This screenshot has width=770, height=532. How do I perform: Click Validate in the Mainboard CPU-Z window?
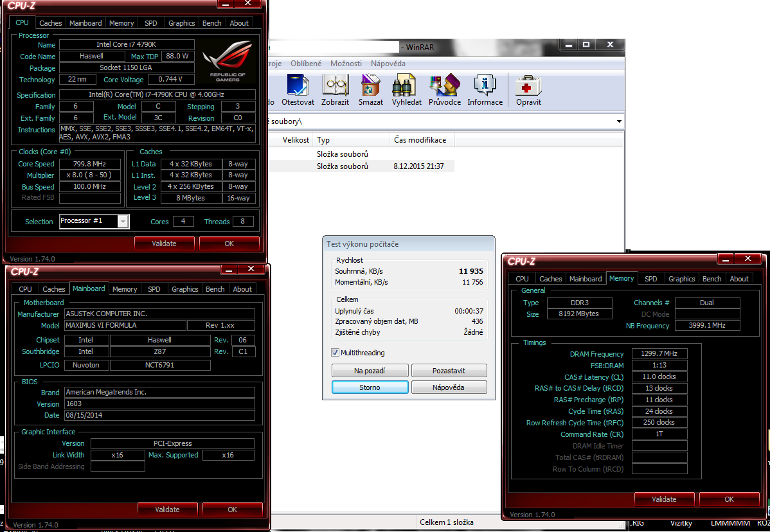[168, 510]
